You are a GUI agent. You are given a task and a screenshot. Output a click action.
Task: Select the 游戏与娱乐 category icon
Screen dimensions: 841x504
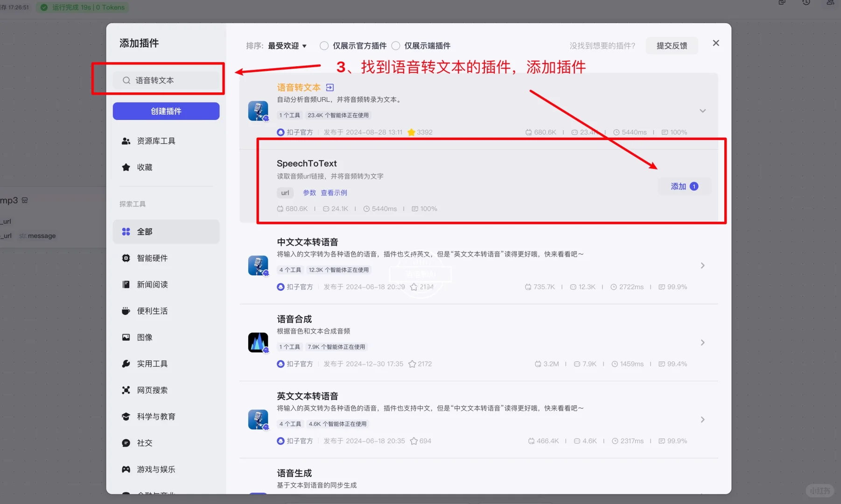point(126,469)
